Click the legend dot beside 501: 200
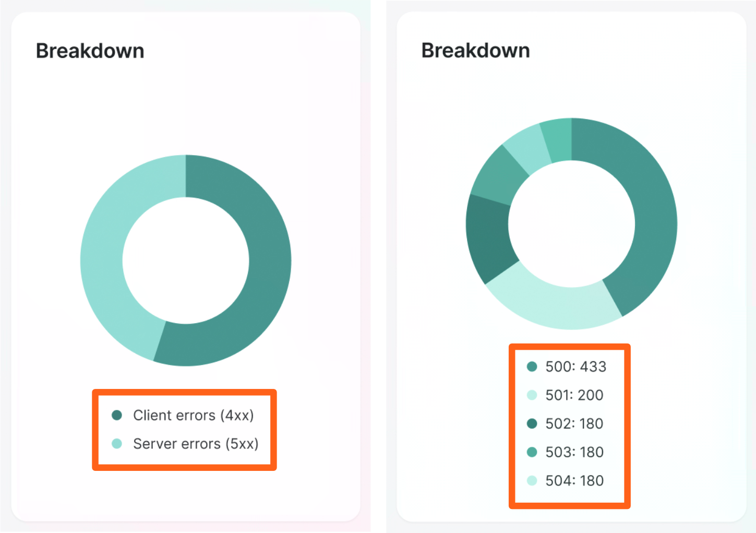 click(532, 395)
